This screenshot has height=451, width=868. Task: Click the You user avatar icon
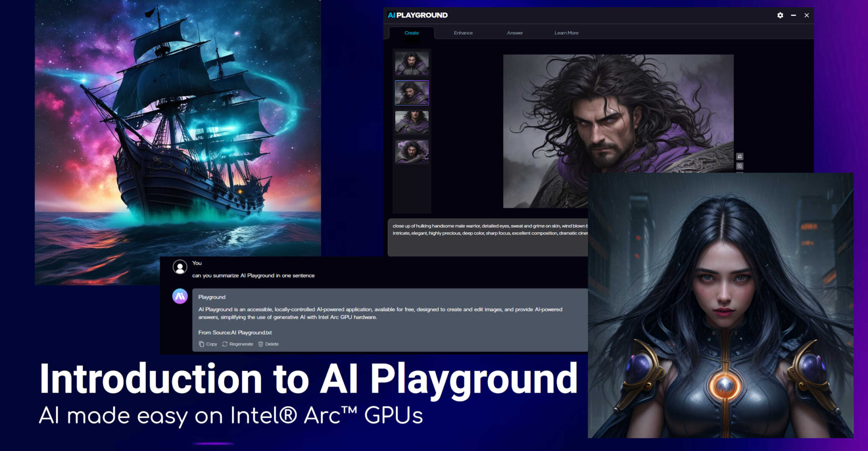(x=180, y=267)
